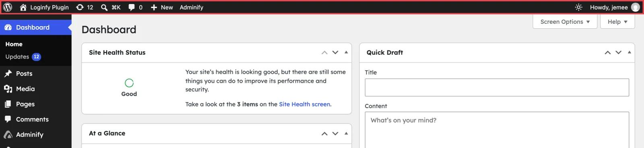644x148 pixels.
Task: Move Quick Draft widget up
Action: click(608, 52)
